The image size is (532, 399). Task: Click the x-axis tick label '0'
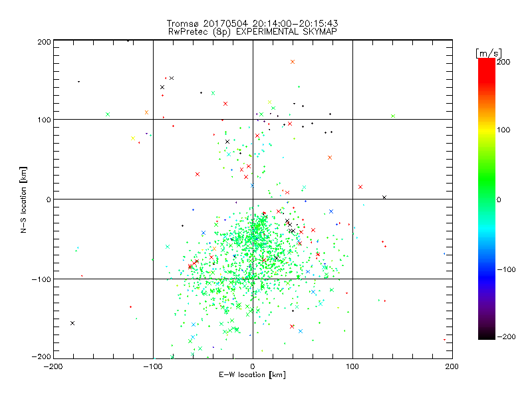click(x=253, y=366)
